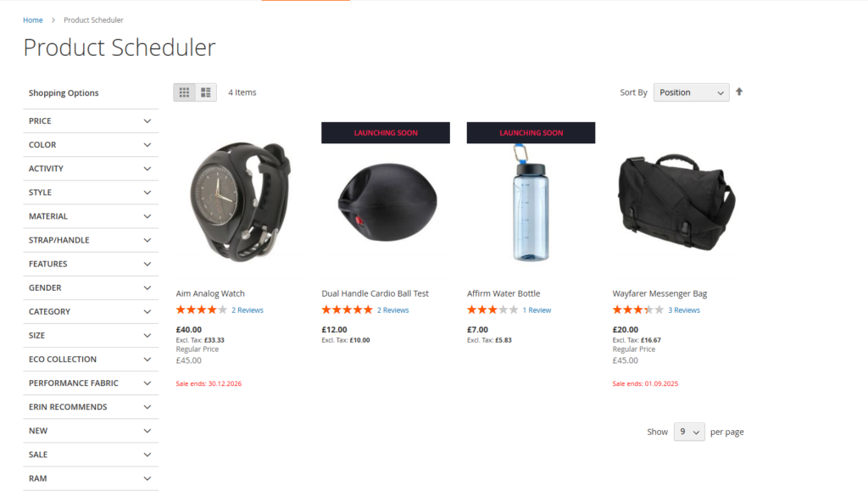
Task: Click the Wayfarer Messenger Bag star rating
Action: point(637,310)
